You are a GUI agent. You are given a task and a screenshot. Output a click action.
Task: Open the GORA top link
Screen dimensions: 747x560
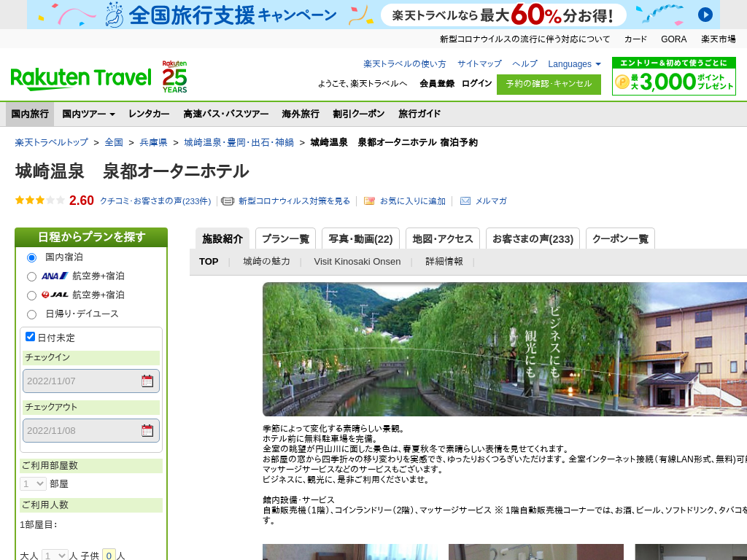click(673, 39)
